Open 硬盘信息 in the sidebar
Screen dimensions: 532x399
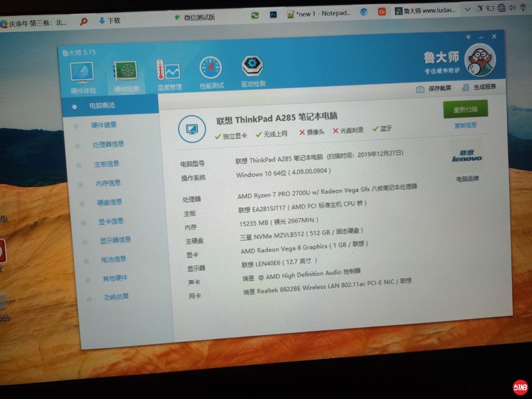[x=109, y=202]
